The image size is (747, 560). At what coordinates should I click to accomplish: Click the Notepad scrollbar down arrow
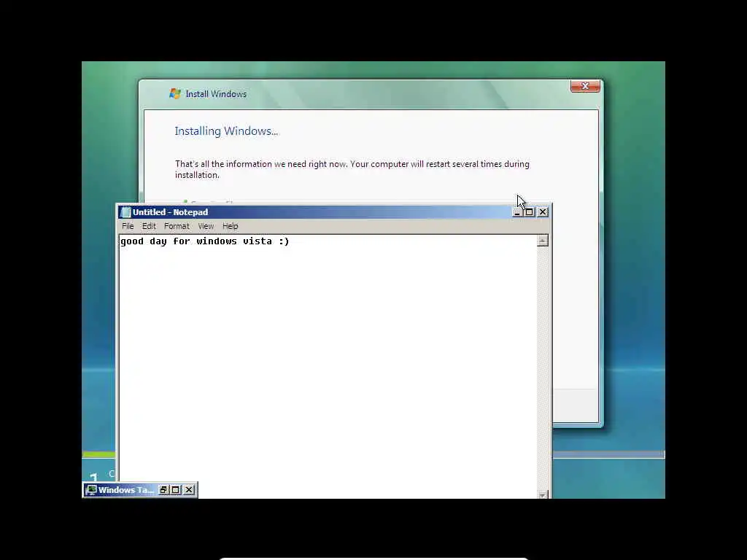click(x=542, y=495)
